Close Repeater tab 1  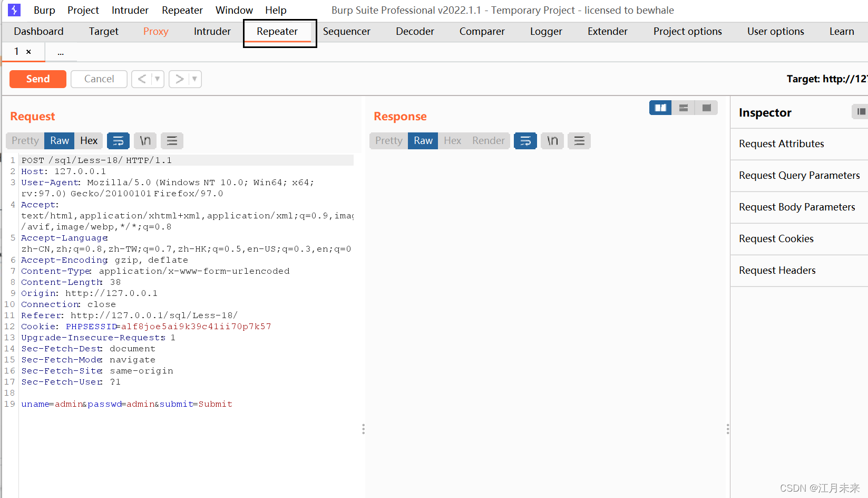click(x=28, y=52)
